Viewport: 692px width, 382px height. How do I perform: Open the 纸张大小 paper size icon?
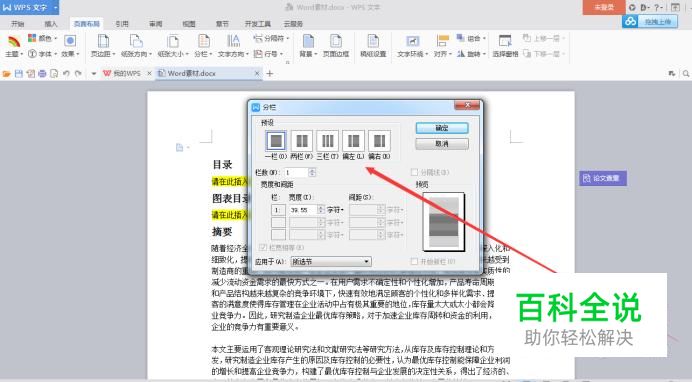point(173,41)
